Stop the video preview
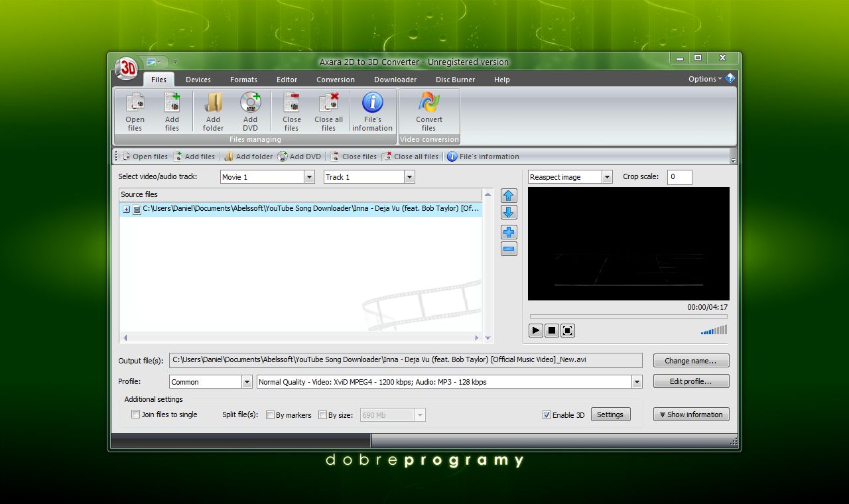The image size is (849, 504). pyautogui.click(x=552, y=330)
